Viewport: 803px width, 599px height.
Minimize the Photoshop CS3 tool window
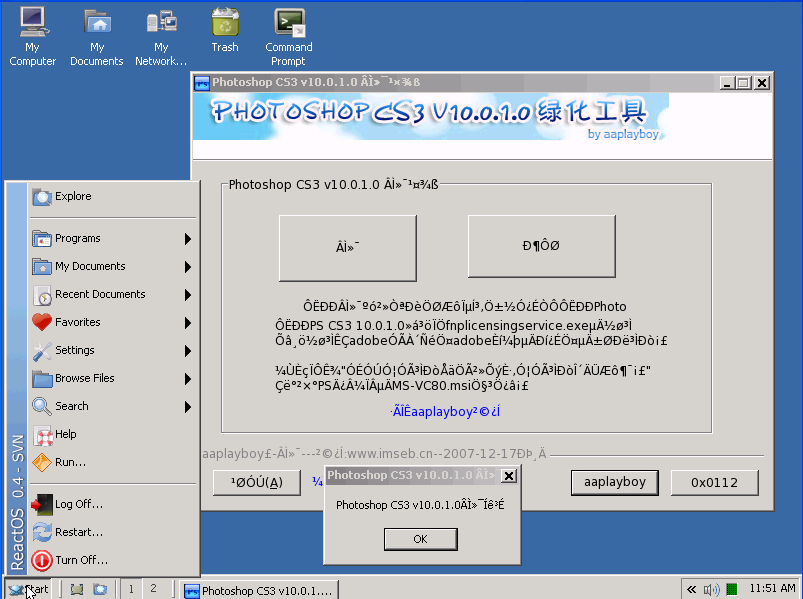tap(727, 83)
